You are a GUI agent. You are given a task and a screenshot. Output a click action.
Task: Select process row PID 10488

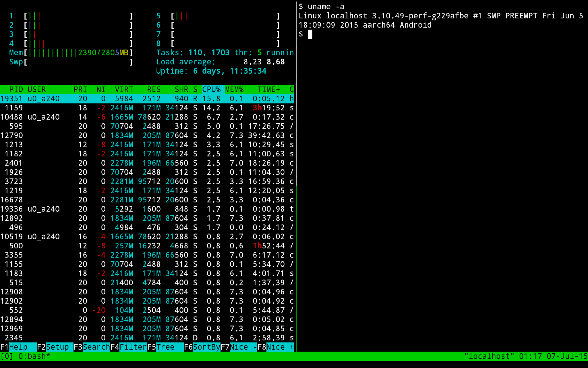tap(147, 117)
